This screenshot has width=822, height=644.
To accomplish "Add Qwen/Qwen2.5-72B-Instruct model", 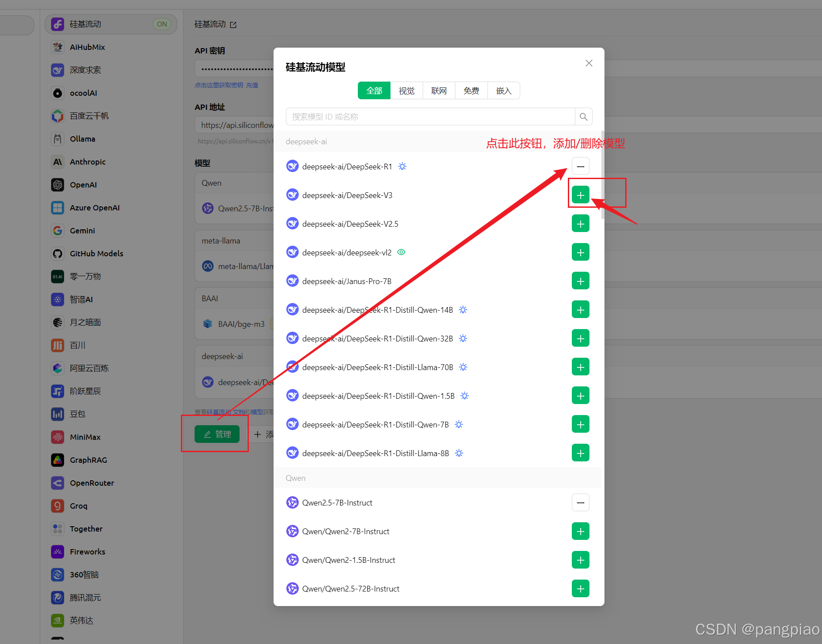I will click(x=581, y=588).
